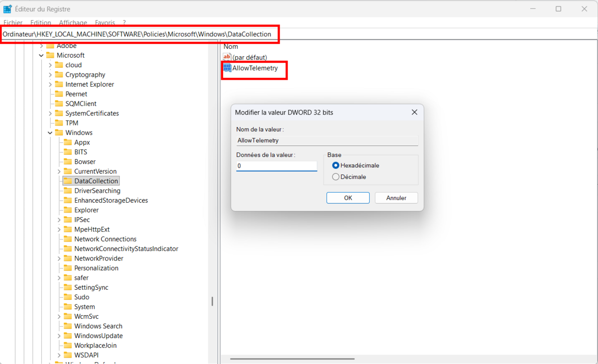Click the SettingSync folder icon

[x=67, y=287]
